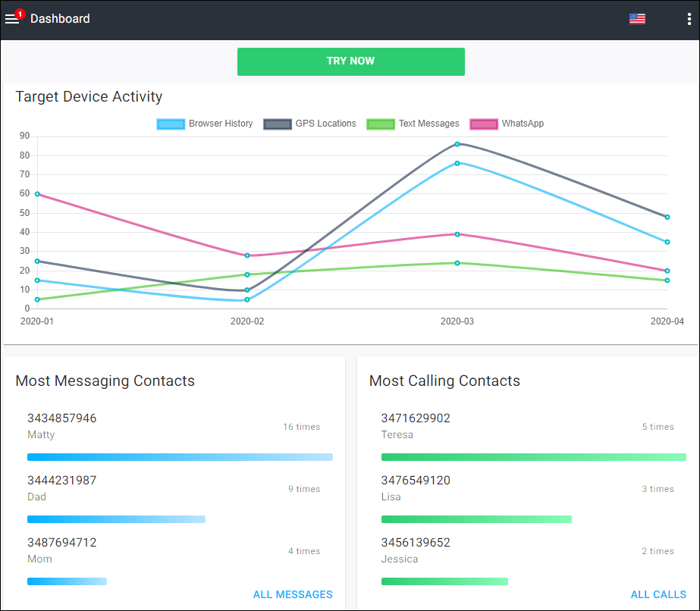Open the ALL CALLS link
The width and height of the screenshot is (700, 611).
tap(658, 594)
